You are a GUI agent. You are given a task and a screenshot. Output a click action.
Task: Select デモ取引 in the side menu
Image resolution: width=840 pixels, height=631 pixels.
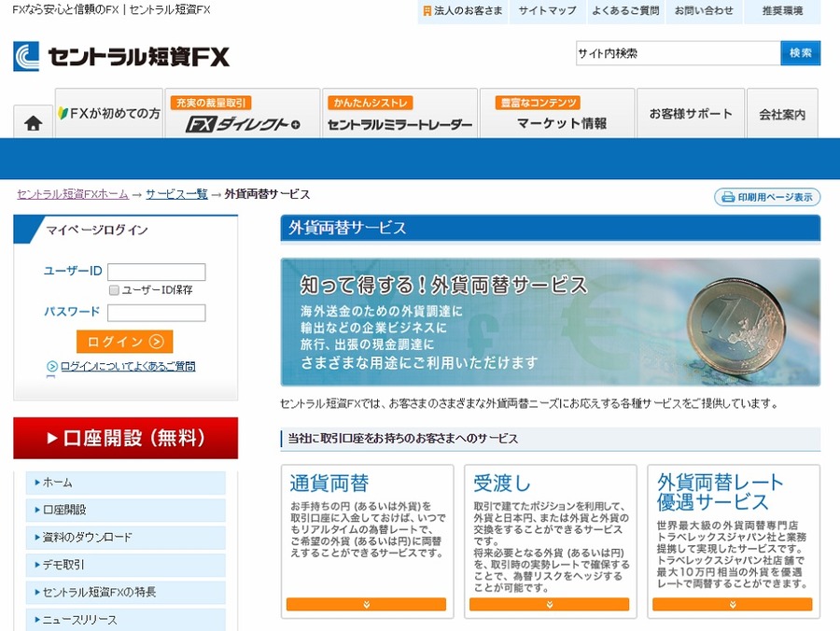click(125, 565)
